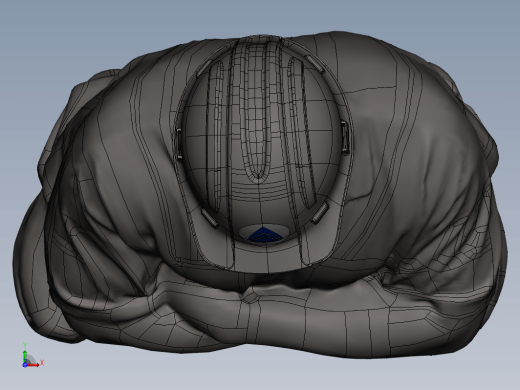Select the blue triangular face on the helmet
The width and height of the screenshot is (520, 390).
point(265,235)
